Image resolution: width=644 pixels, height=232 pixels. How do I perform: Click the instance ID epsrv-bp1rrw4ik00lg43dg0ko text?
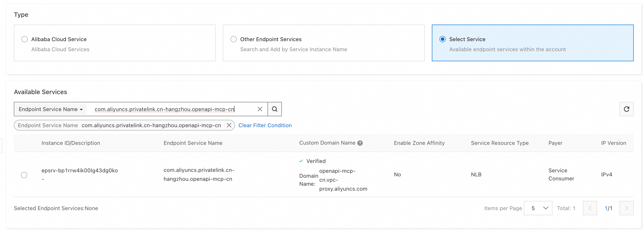pos(79,171)
